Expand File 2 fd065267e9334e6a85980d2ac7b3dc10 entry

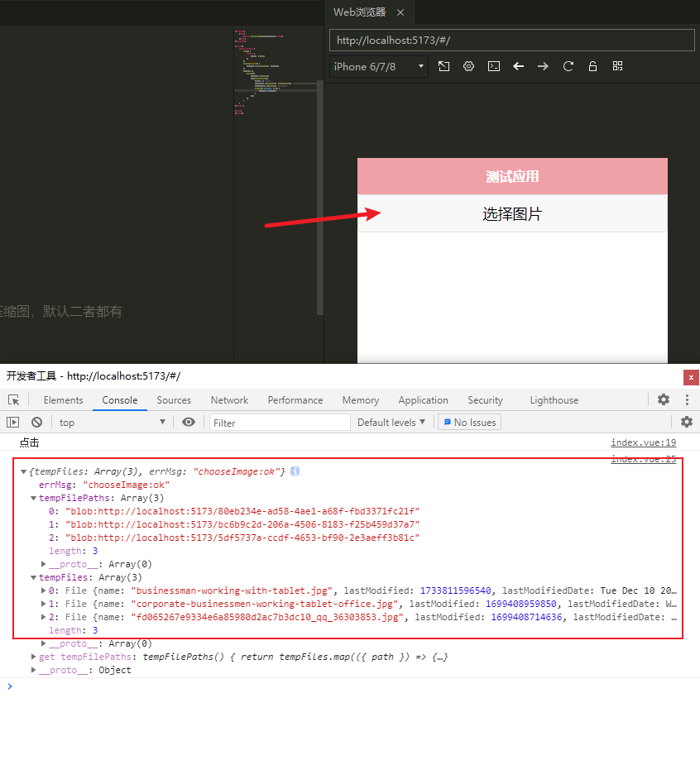44,618
